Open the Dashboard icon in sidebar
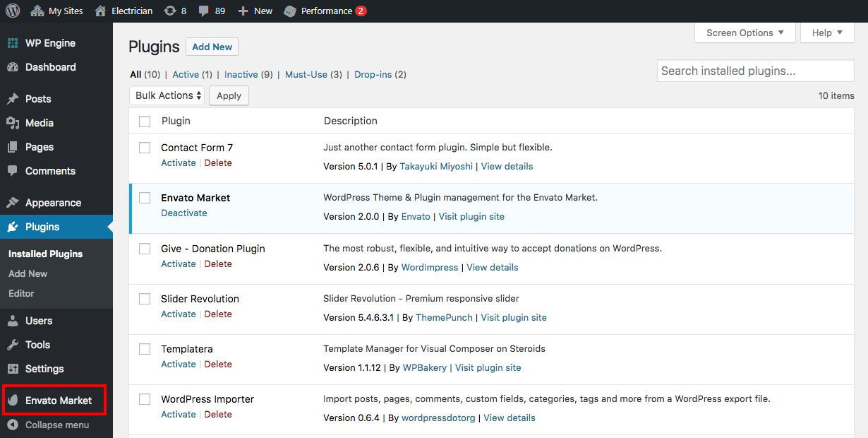Viewport: 868px width, 438px height. pyautogui.click(x=13, y=67)
